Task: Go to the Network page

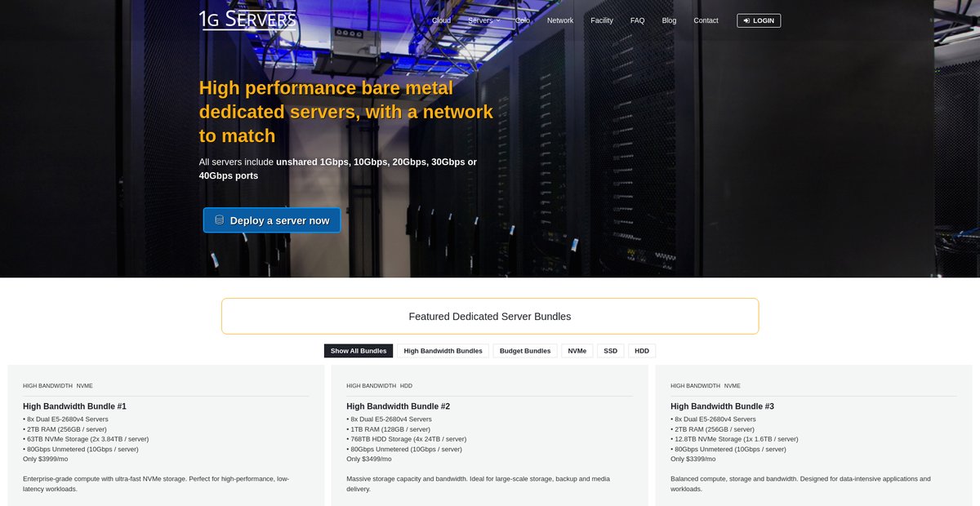Action: [x=560, y=20]
